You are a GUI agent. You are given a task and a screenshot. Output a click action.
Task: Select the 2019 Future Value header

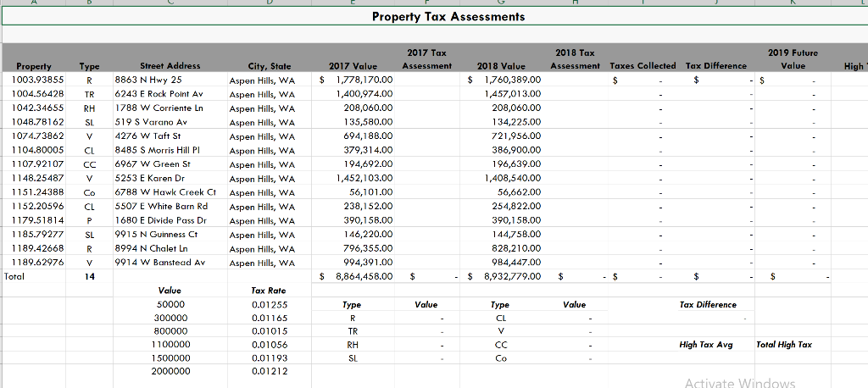click(x=793, y=59)
